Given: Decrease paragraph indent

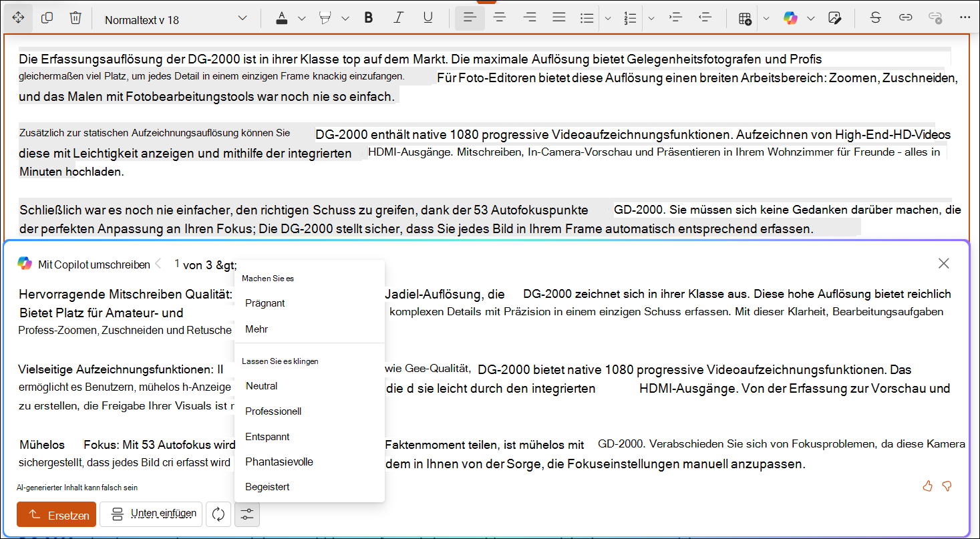Looking at the screenshot, I should (705, 18).
